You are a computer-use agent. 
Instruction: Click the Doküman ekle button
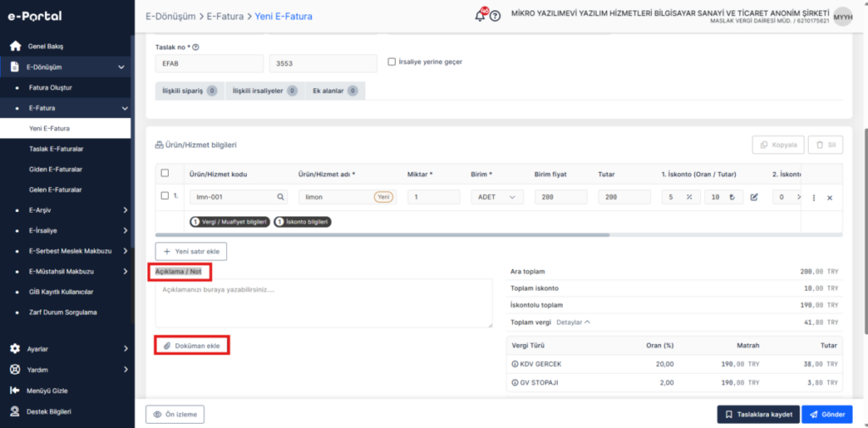pyautogui.click(x=191, y=346)
